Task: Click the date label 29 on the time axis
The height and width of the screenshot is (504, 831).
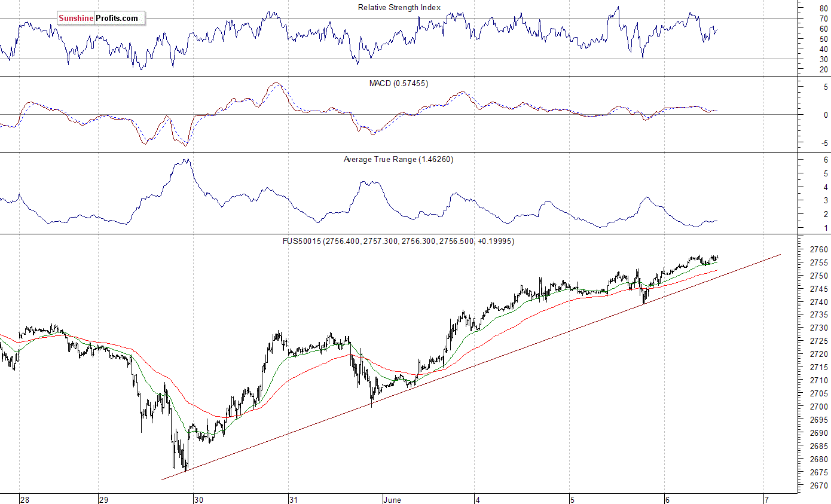Action: point(103,500)
